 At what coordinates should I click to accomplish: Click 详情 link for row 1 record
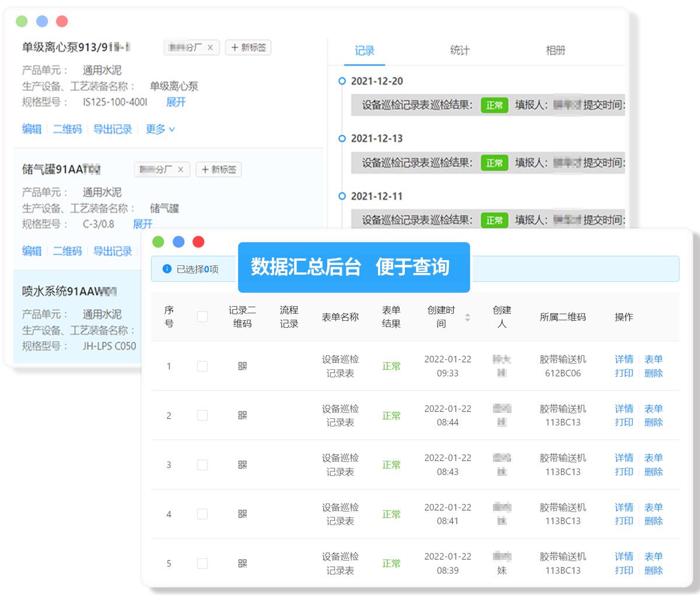[x=624, y=359]
